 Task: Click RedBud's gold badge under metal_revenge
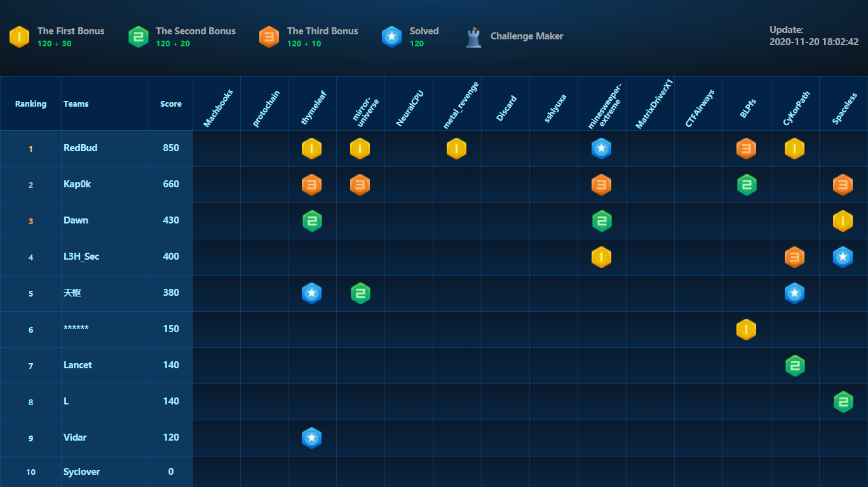[456, 149]
